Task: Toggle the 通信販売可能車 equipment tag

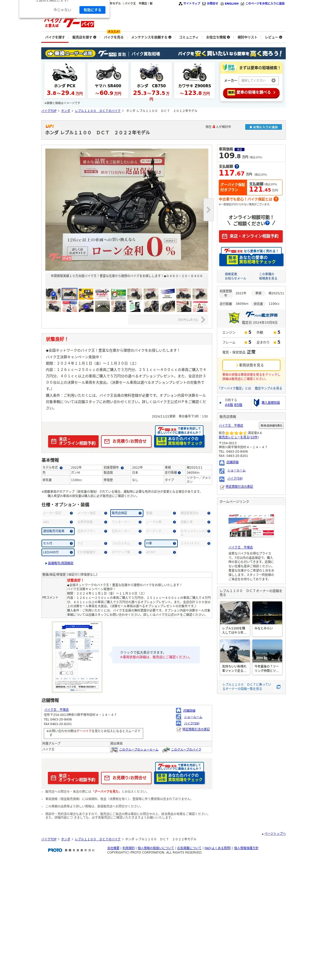Action: pyautogui.click(x=58, y=531)
